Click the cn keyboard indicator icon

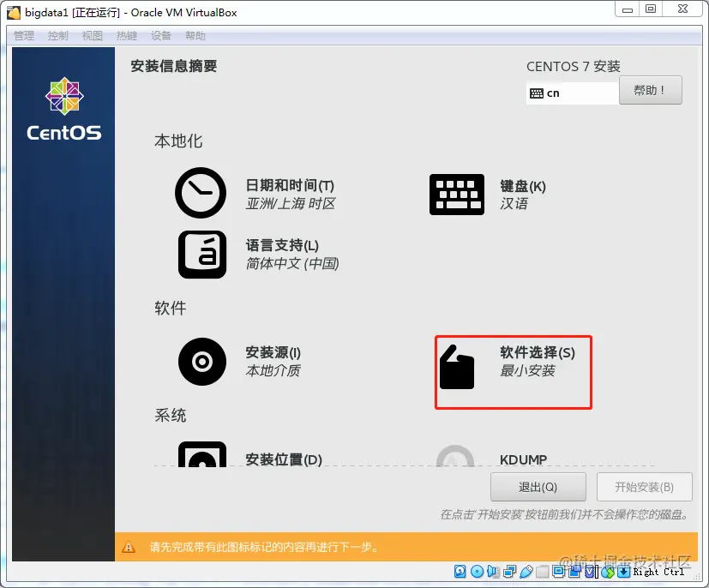537,93
